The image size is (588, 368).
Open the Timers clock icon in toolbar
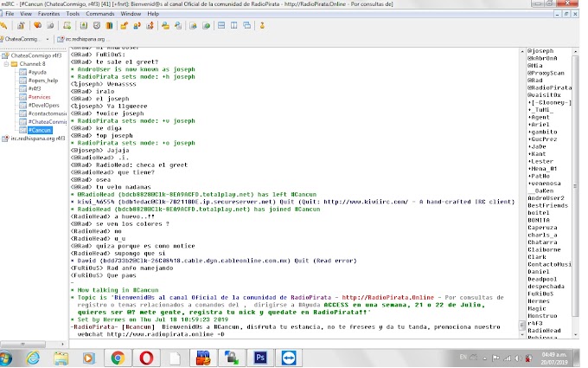(x=96, y=25)
